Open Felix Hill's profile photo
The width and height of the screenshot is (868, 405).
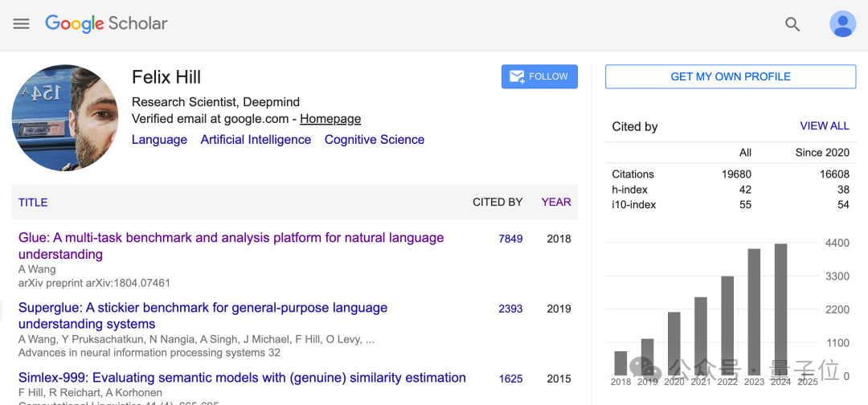[x=65, y=118]
